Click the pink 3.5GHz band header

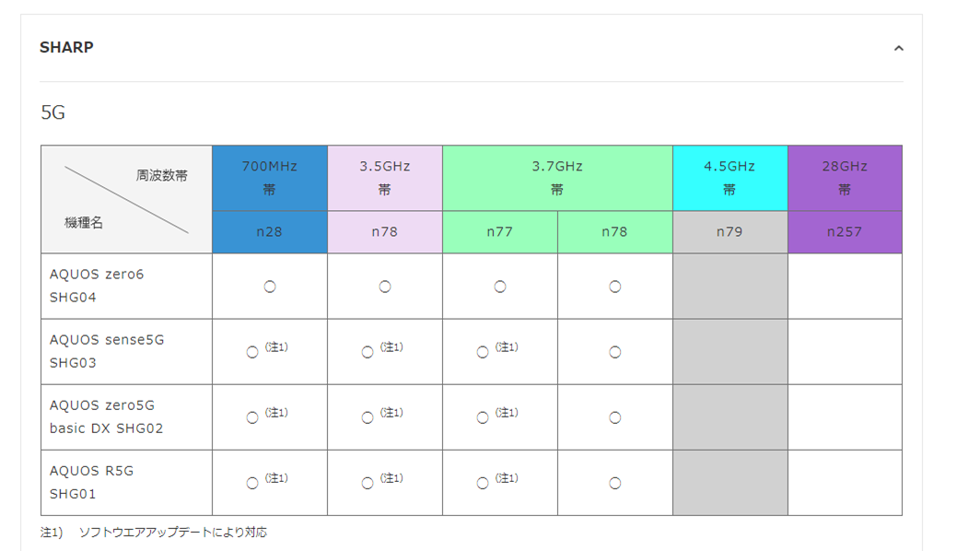pos(385,178)
